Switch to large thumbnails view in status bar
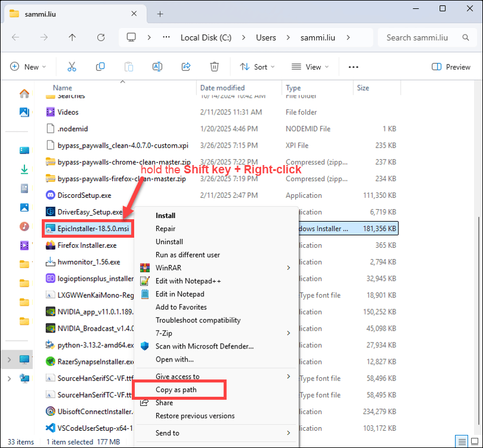This screenshot has width=483, height=448. (475, 442)
